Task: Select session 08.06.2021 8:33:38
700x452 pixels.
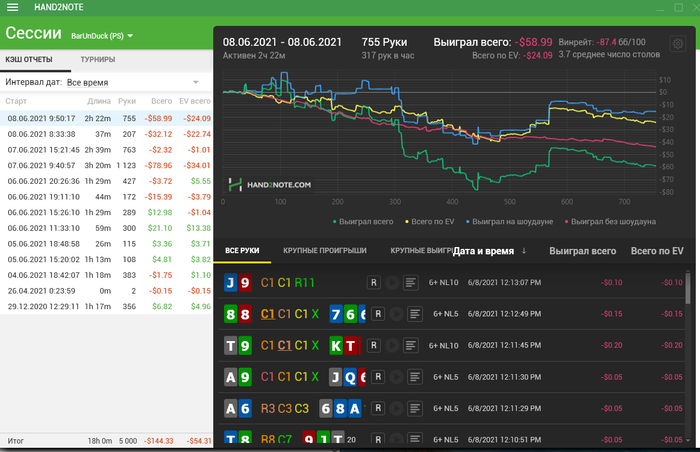Action: click(x=106, y=134)
